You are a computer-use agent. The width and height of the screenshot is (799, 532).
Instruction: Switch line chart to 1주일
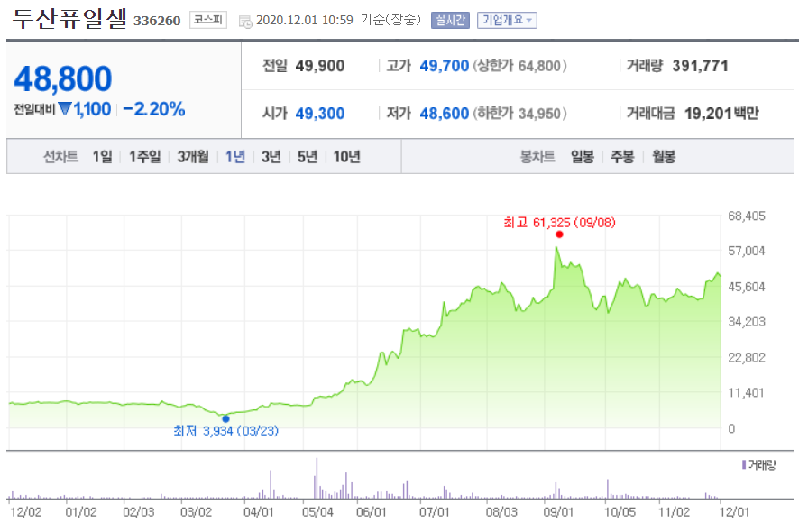144,157
